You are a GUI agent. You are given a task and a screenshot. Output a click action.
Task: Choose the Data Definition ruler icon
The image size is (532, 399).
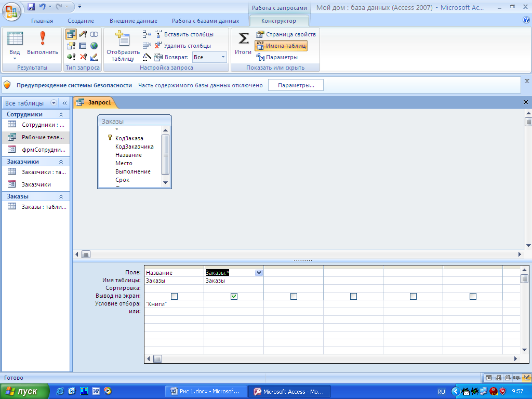[94, 57]
